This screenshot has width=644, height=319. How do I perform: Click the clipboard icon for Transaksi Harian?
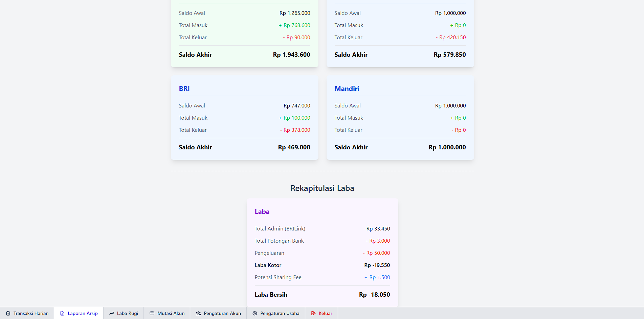point(8,313)
